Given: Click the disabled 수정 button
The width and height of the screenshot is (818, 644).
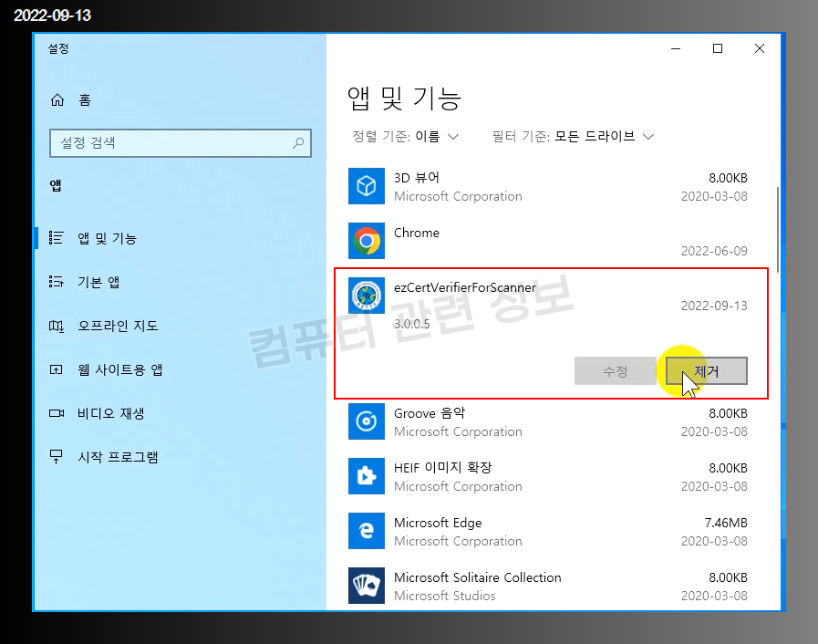Looking at the screenshot, I should [615, 371].
